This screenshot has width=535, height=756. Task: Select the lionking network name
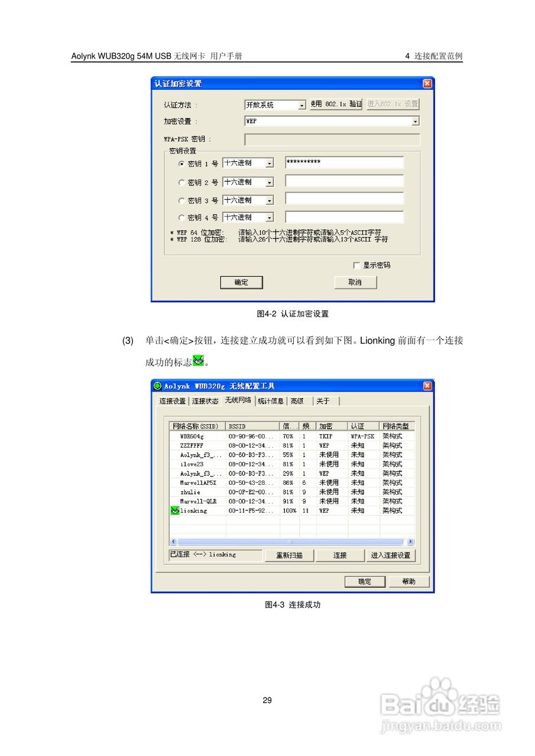tap(194, 511)
